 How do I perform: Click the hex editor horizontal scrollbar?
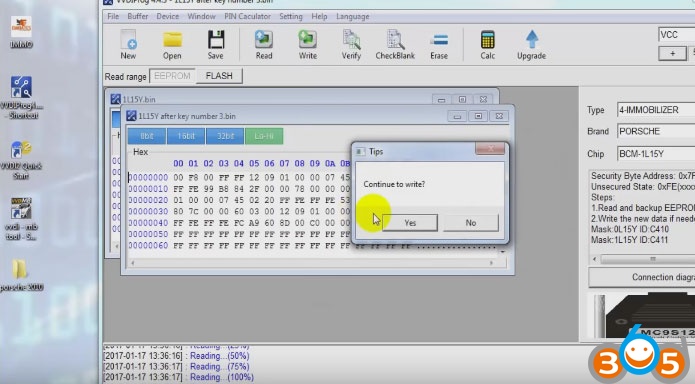[312, 263]
